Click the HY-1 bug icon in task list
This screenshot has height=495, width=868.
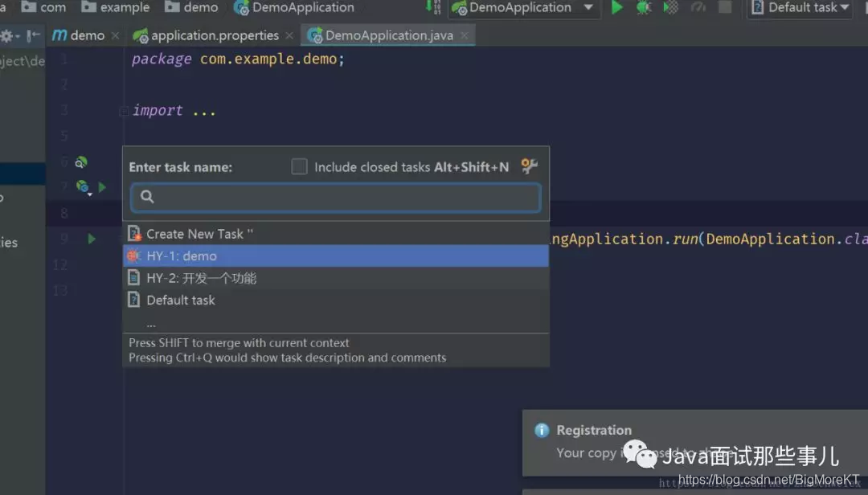(133, 256)
